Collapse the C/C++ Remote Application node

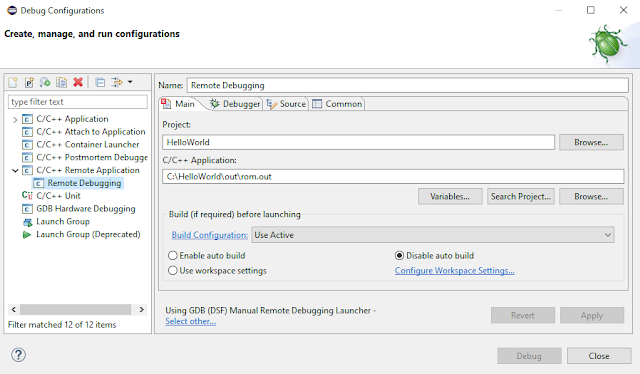tap(15, 170)
